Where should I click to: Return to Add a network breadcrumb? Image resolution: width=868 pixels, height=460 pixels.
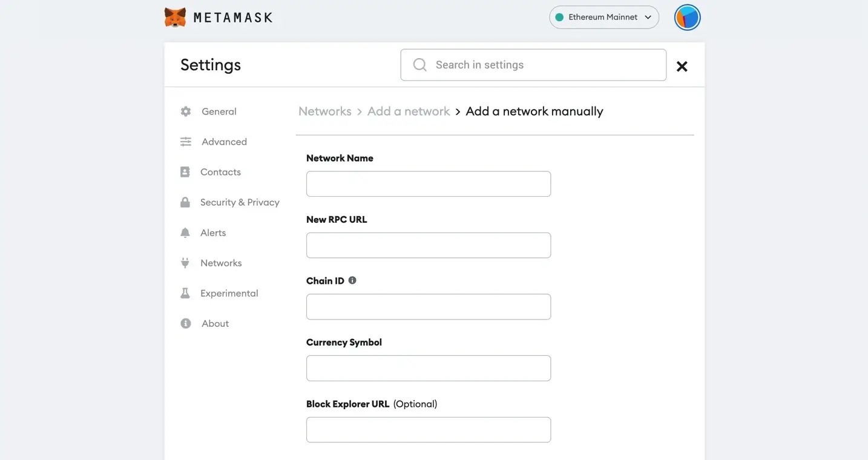[x=409, y=111]
